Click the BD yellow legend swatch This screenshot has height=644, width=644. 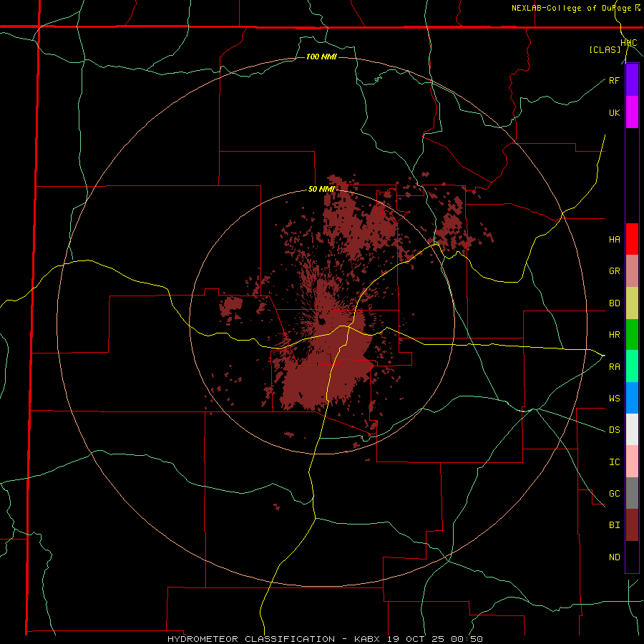point(632,303)
